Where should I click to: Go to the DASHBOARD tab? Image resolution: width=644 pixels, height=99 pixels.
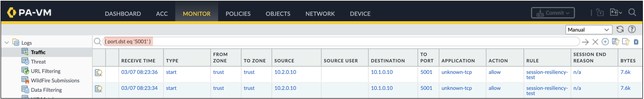click(123, 14)
